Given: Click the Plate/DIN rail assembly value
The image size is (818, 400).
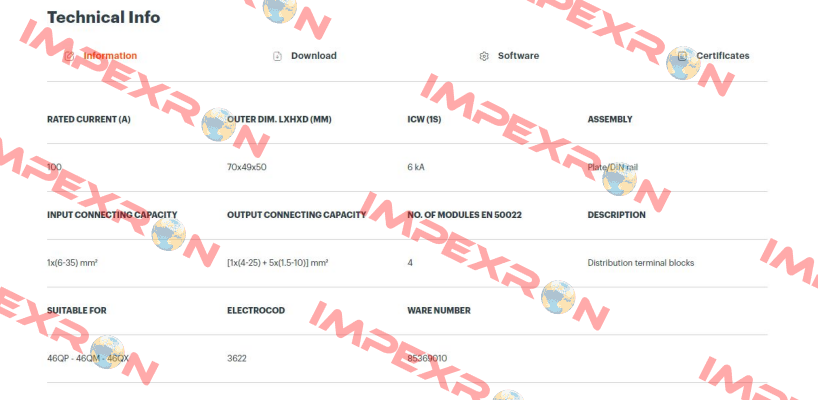Looking at the screenshot, I should [612, 167].
